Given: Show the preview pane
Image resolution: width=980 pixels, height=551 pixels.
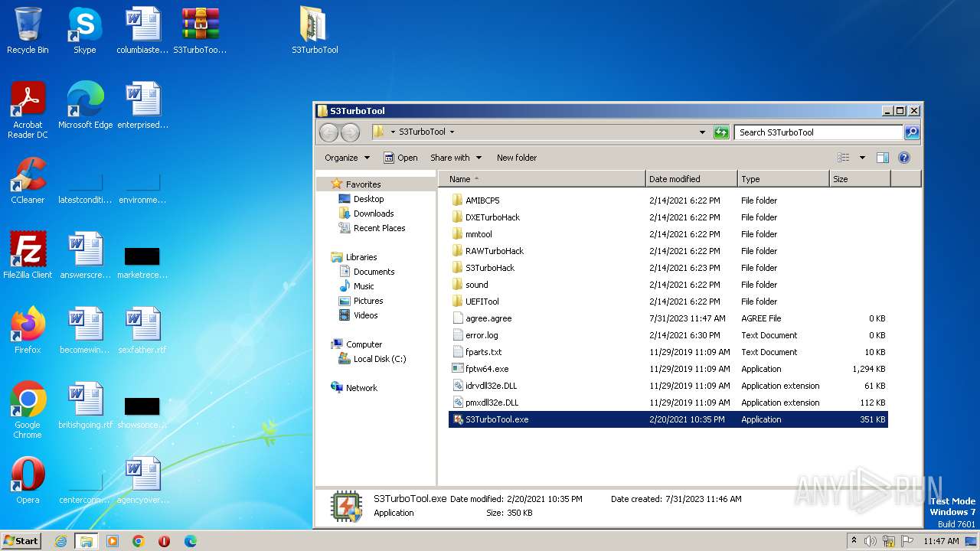Looking at the screenshot, I should click(882, 158).
